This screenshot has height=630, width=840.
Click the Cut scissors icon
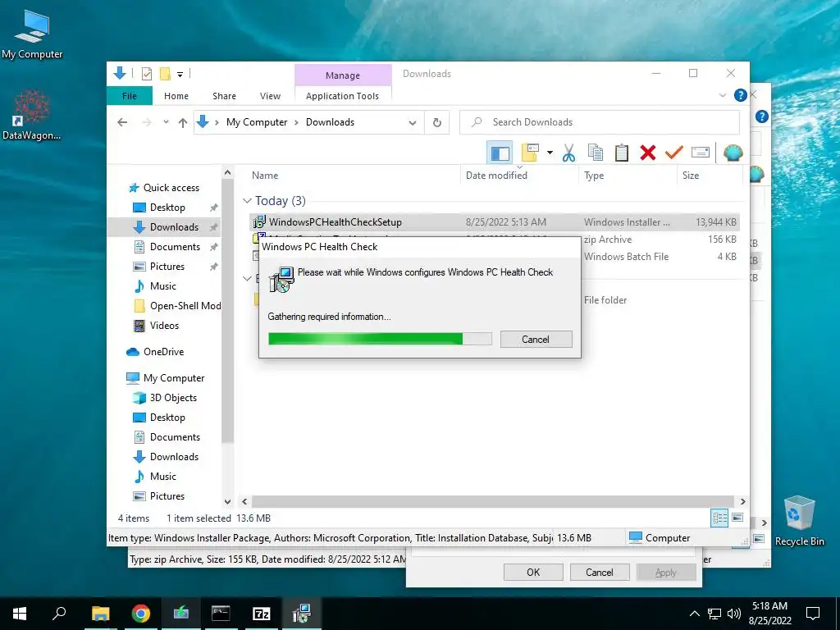[x=569, y=153]
